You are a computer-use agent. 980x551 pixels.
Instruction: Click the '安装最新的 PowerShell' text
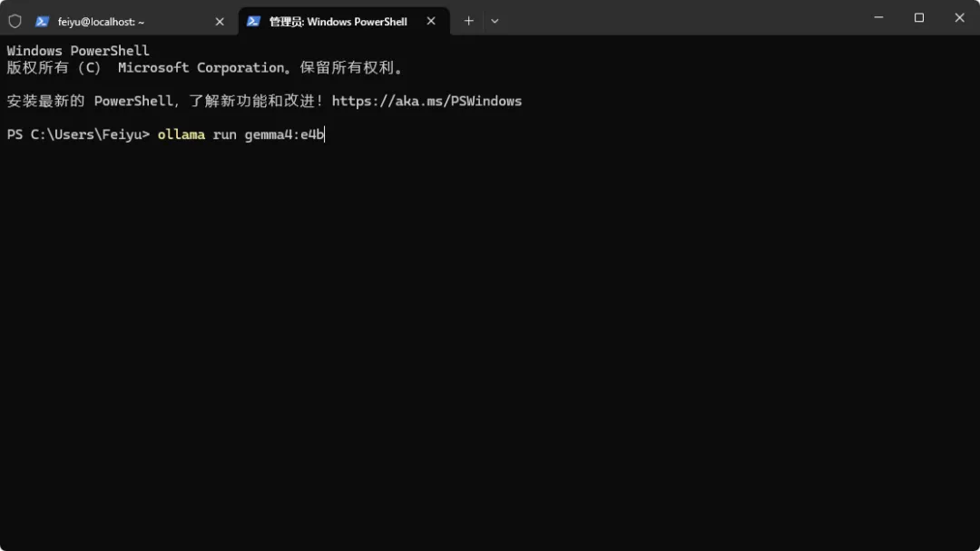pyautogui.click(x=89, y=102)
